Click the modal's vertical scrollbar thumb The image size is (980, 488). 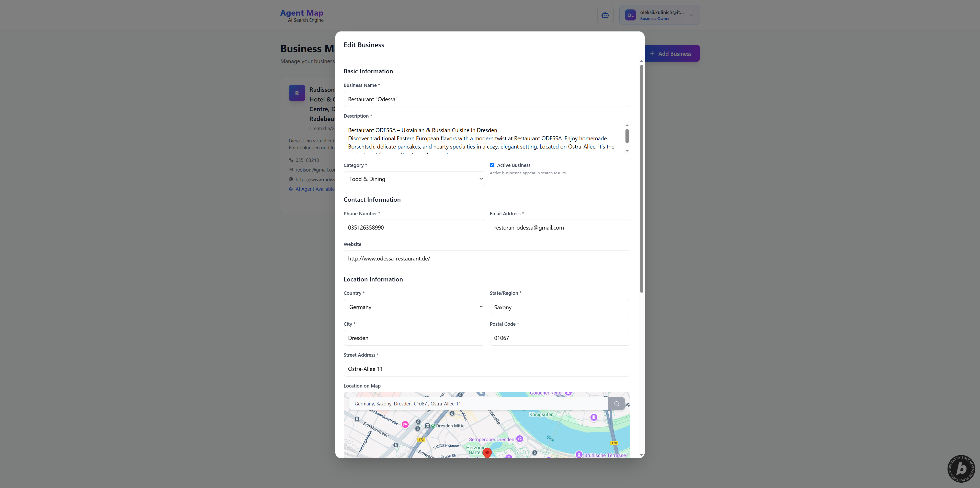(641, 179)
